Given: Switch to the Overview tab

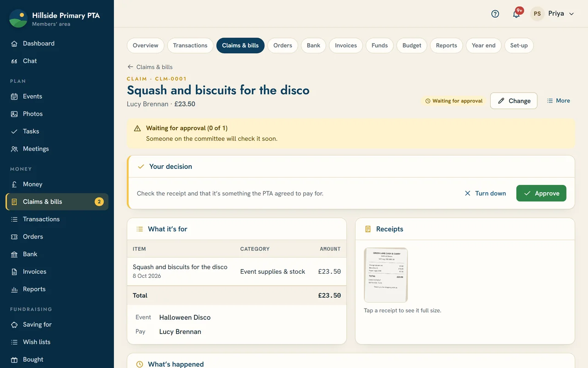Looking at the screenshot, I should pyautogui.click(x=146, y=46).
